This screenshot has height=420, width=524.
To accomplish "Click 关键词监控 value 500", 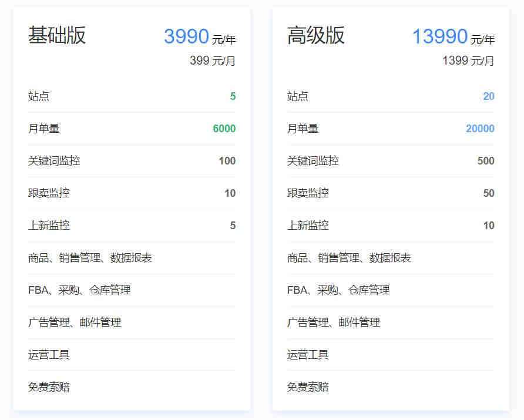I will [486, 161].
